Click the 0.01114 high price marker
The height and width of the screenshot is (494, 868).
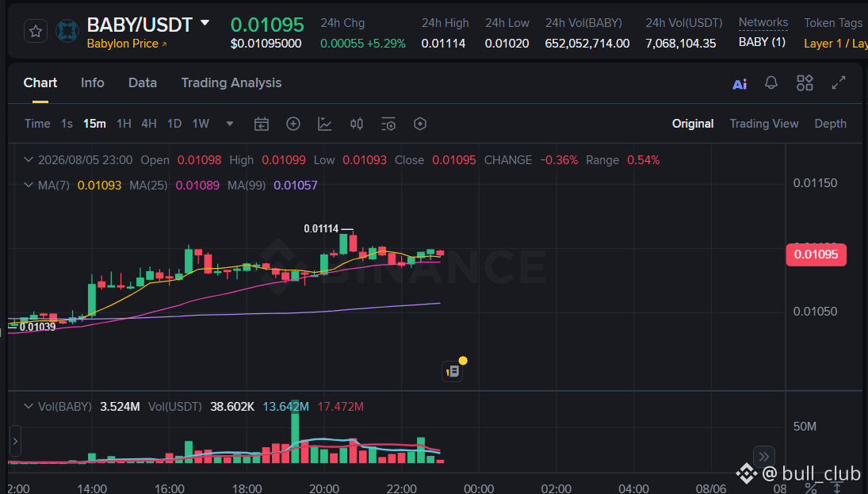[321, 228]
